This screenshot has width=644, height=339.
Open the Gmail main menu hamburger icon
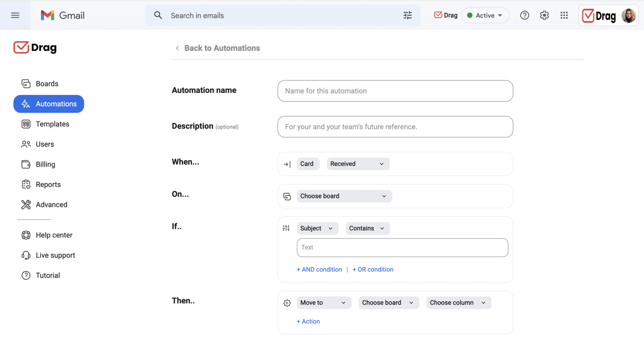15,15
